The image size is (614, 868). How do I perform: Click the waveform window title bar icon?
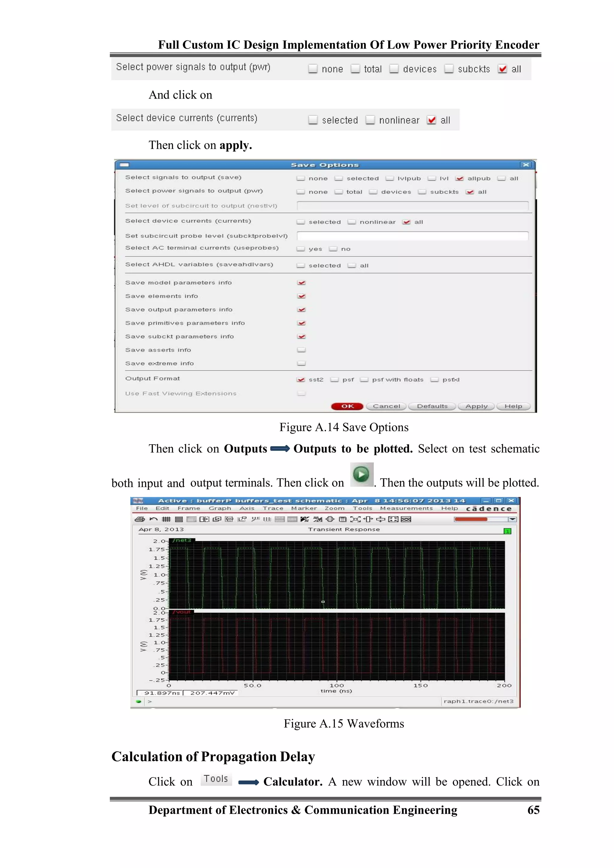(x=138, y=500)
